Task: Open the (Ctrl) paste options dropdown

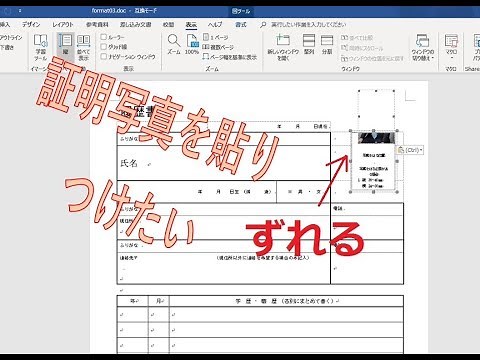Action: pos(410,150)
